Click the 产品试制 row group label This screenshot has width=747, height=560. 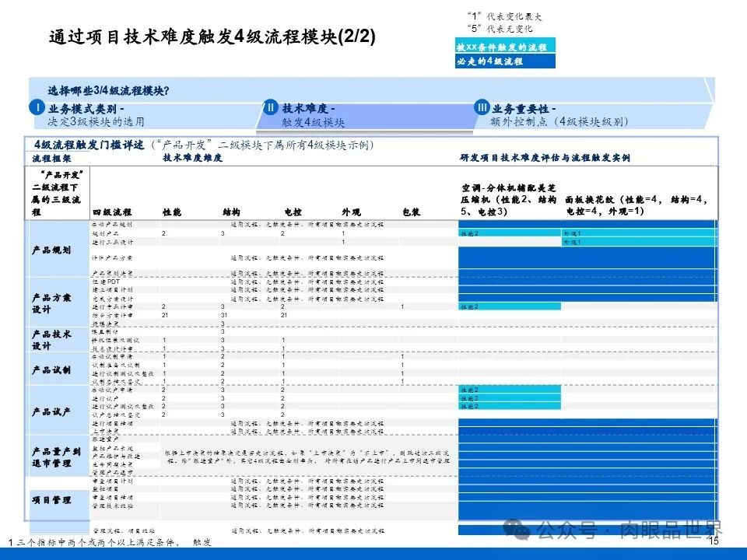[51, 370]
